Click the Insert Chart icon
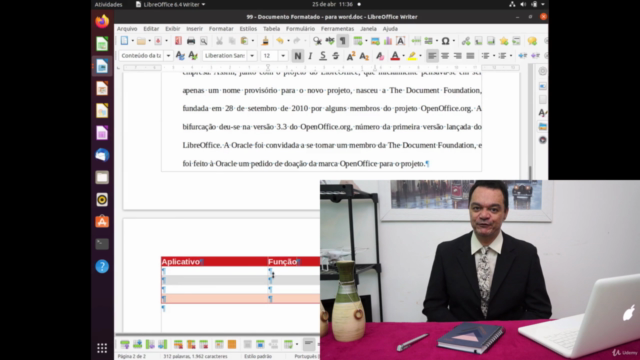Viewport: 640px width, 360px height. tap(388, 41)
